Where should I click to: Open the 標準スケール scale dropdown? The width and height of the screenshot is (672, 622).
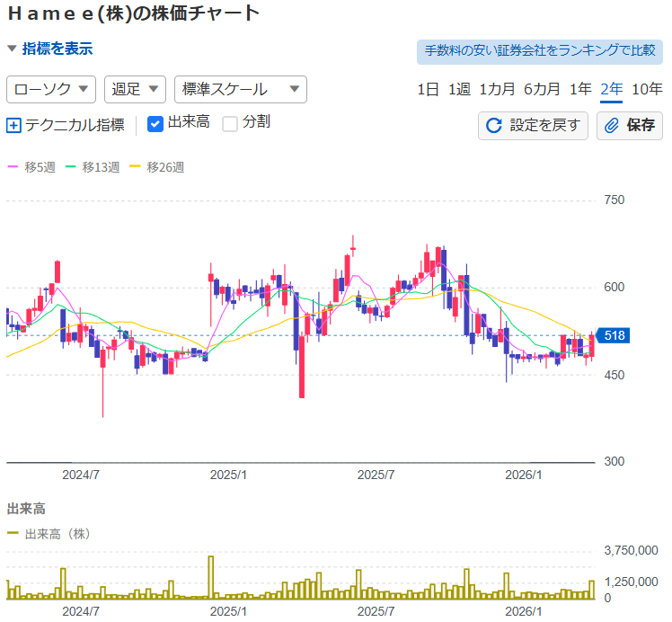point(240,89)
